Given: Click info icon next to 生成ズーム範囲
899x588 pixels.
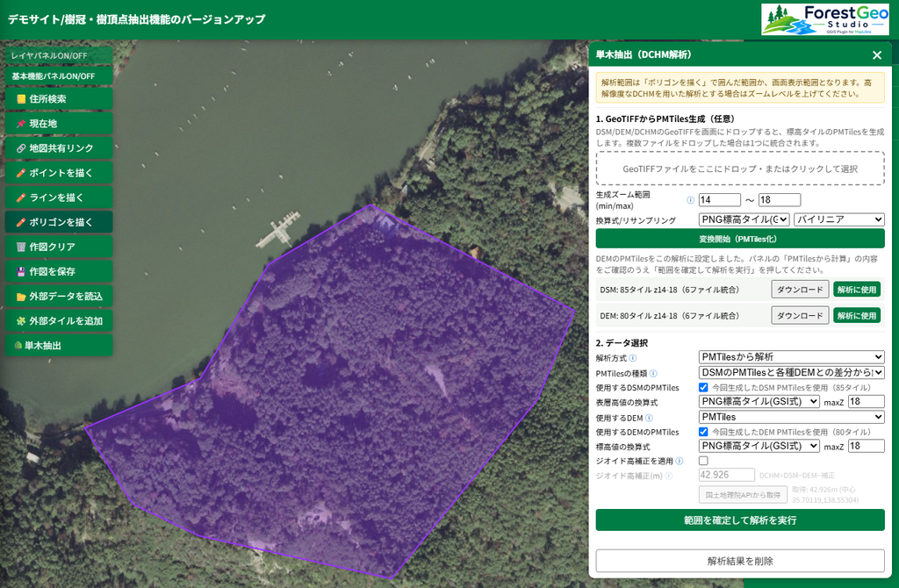Looking at the screenshot, I should pyautogui.click(x=690, y=200).
